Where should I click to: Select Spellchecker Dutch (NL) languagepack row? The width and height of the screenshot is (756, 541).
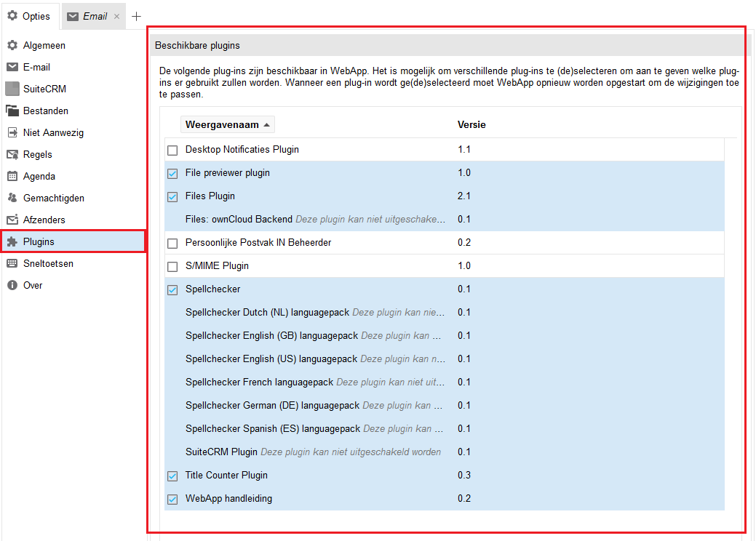pyautogui.click(x=444, y=312)
